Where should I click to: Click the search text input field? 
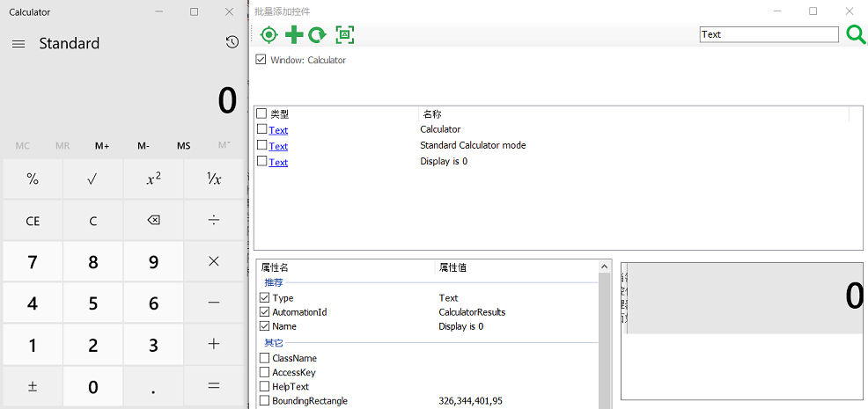click(x=769, y=34)
